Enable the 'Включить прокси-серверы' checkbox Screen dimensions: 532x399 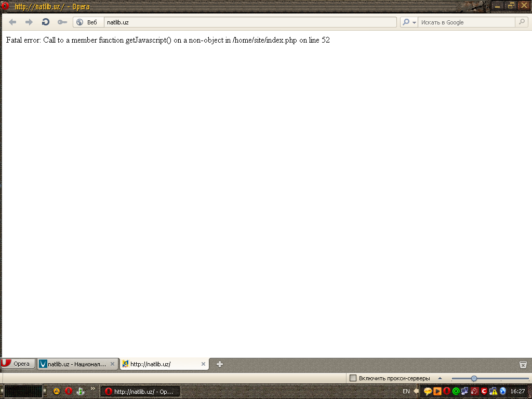tap(353, 378)
